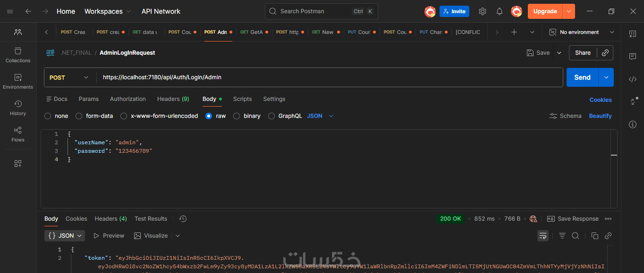Screen dimensions: 644x273
Task: Open the request Cookies link
Action: [x=601, y=100]
